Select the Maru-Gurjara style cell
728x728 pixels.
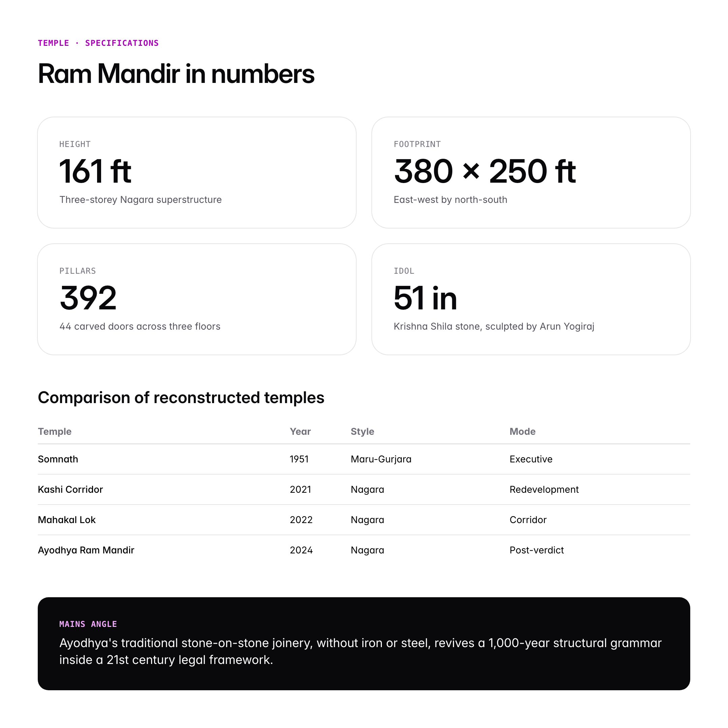coord(381,459)
